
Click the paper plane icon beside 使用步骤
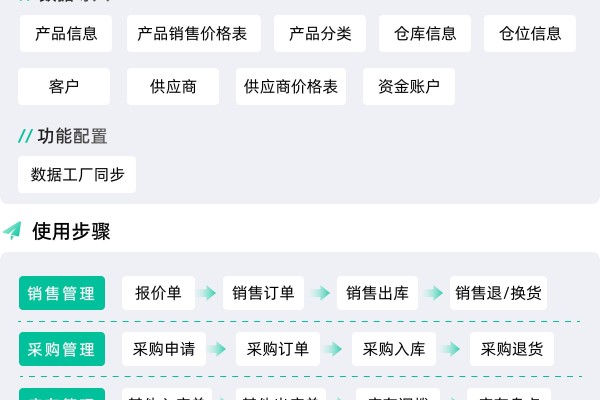point(12,230)
